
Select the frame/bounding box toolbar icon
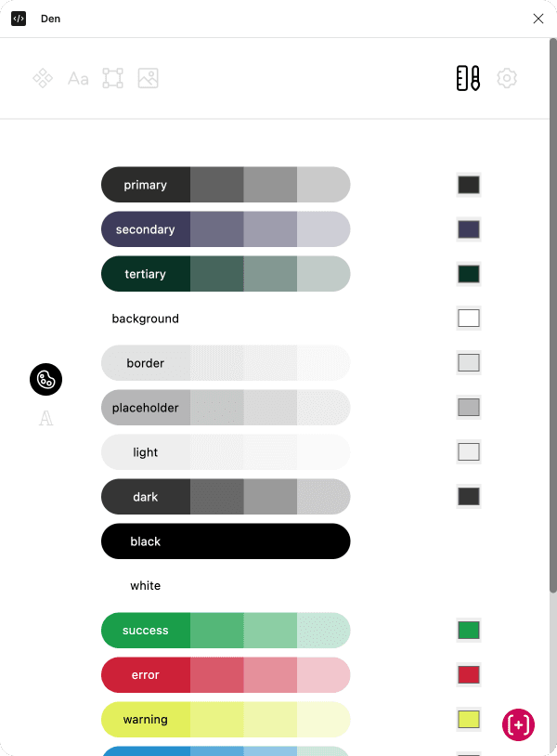point(112,79)
